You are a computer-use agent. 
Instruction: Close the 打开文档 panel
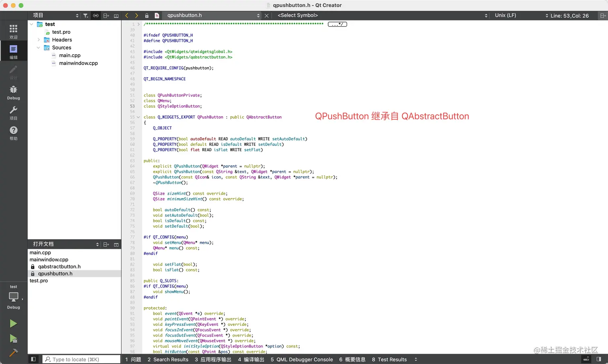click(x=116, y=245)
